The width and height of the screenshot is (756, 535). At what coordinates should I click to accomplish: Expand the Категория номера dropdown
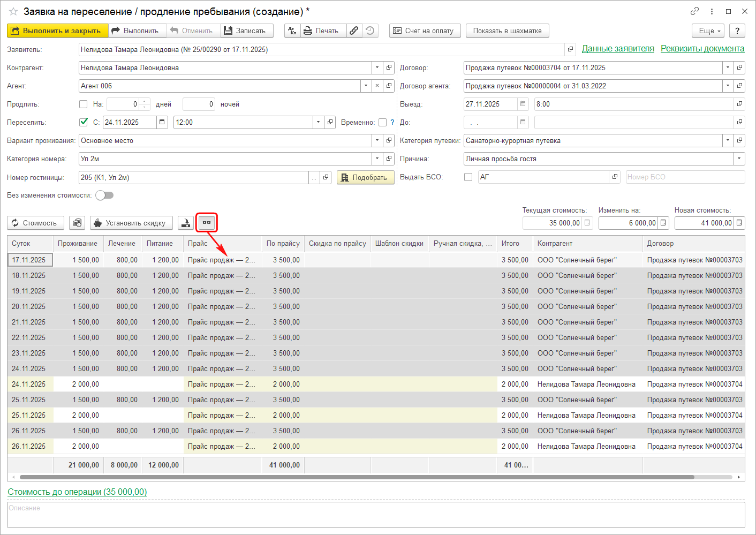[377, 159]
